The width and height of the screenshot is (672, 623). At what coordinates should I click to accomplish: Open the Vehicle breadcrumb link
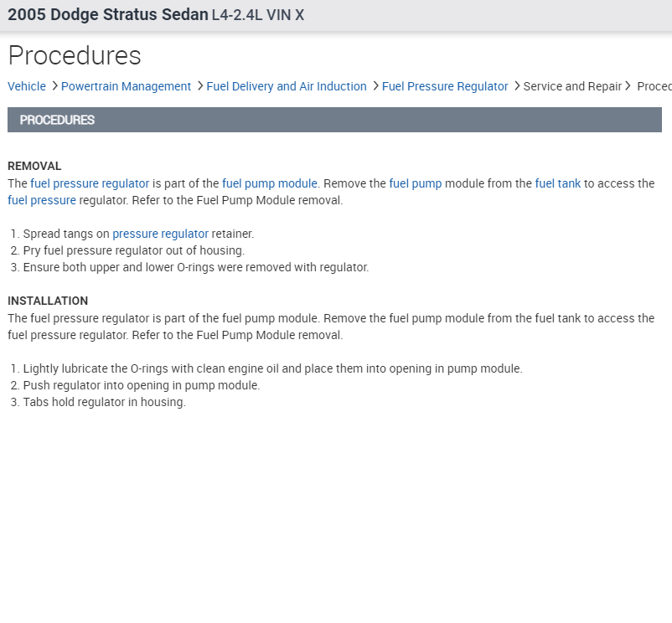point(27,86)
